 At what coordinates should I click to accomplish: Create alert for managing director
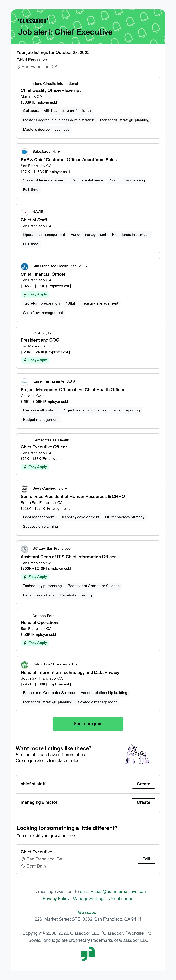pyautogui.click(x=143, y=802)
